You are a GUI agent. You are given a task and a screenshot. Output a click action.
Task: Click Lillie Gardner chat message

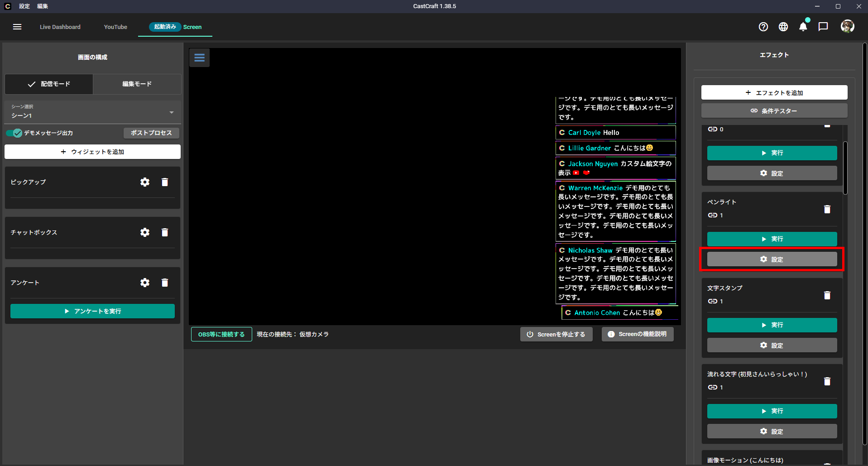615,148
